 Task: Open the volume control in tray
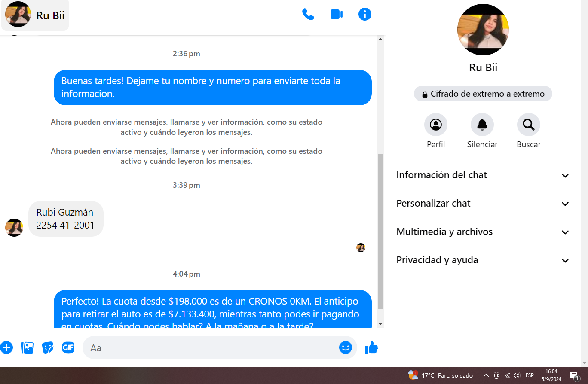coord(517,375)
